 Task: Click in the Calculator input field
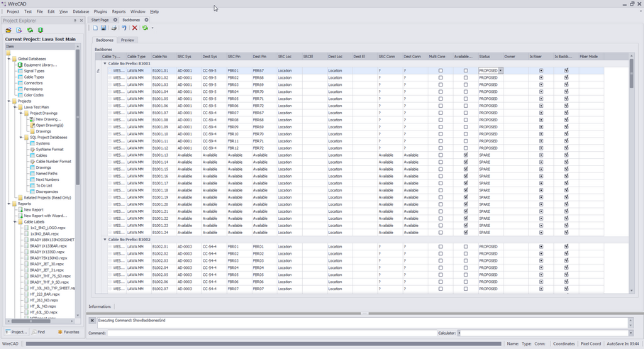[x=544, y=333]
